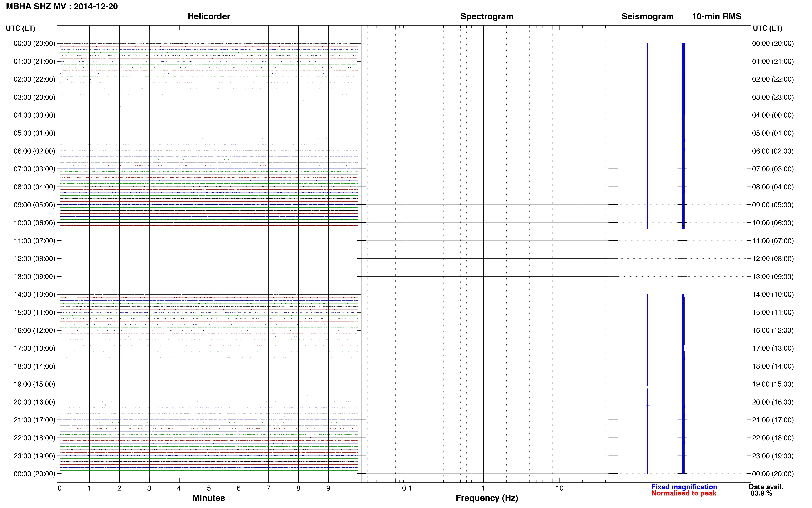Click the 83.9 % availability value
Viewport: 812px width, 508px height.
[x=761, y=493]
